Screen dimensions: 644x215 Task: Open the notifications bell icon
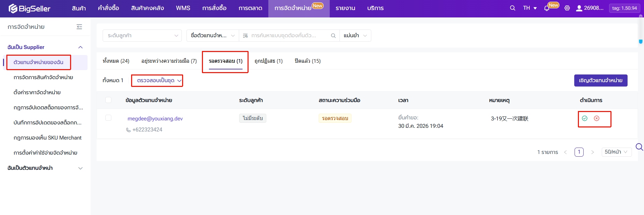pos(547,8)
